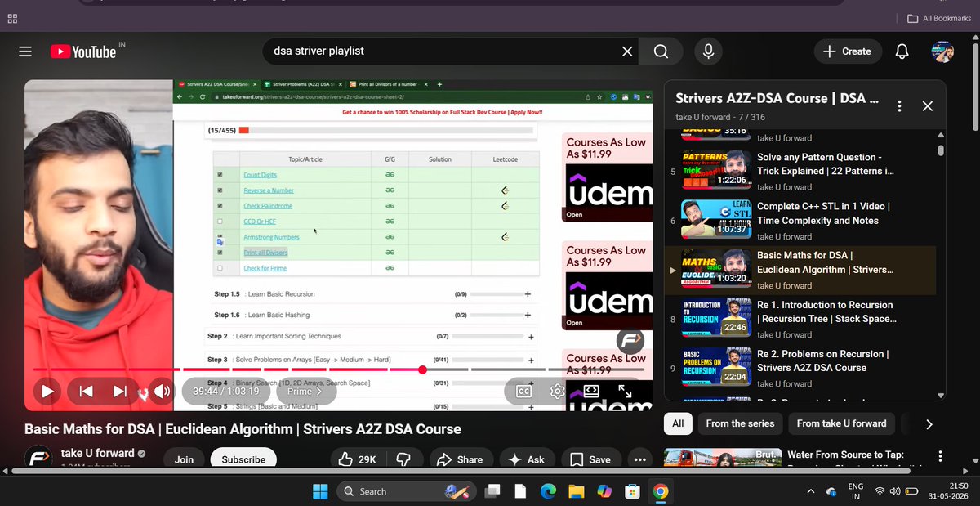Like the video with 29K likes
This screenshot has width=980, height=506.
(x=357, y=459)
